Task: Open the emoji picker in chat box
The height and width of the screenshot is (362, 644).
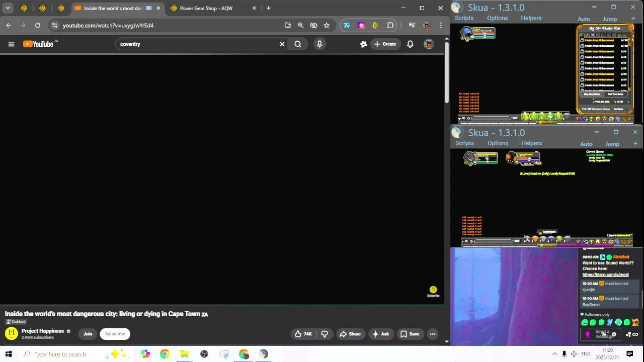Action: tap(614, 334)
